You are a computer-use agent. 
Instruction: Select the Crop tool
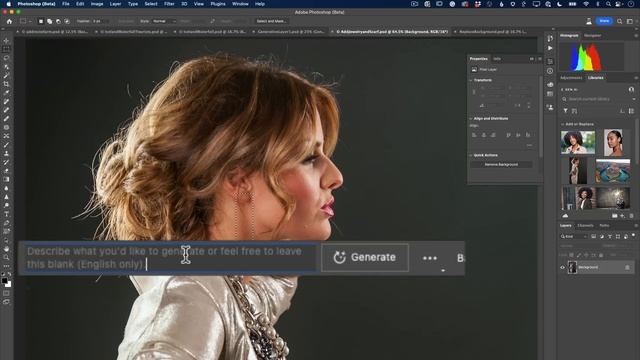click(6, 84)
